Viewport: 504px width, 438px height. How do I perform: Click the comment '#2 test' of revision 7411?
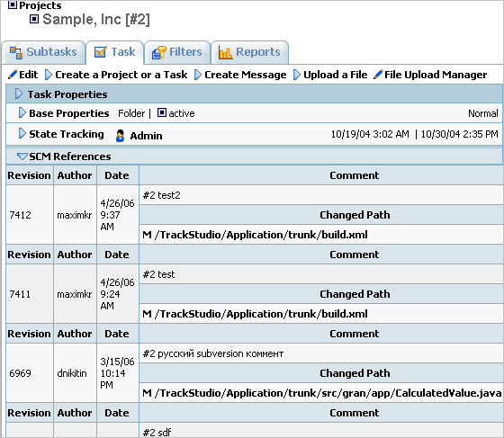[158, 274]
